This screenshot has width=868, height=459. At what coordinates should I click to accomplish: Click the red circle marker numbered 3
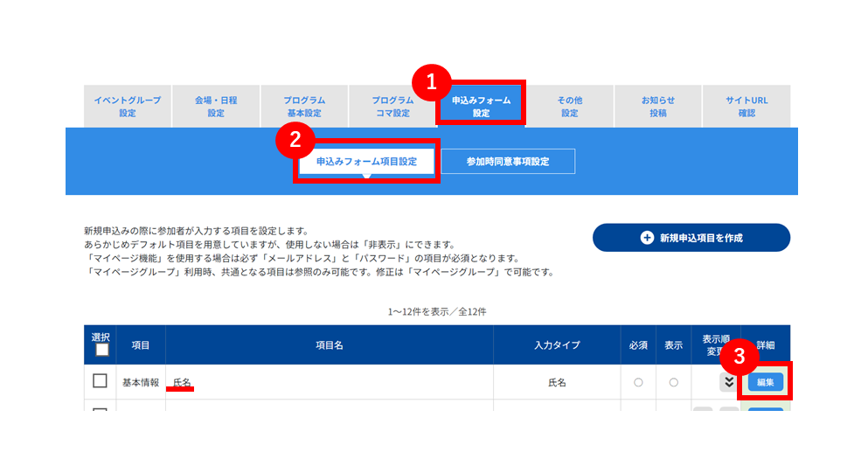[739, 356]
